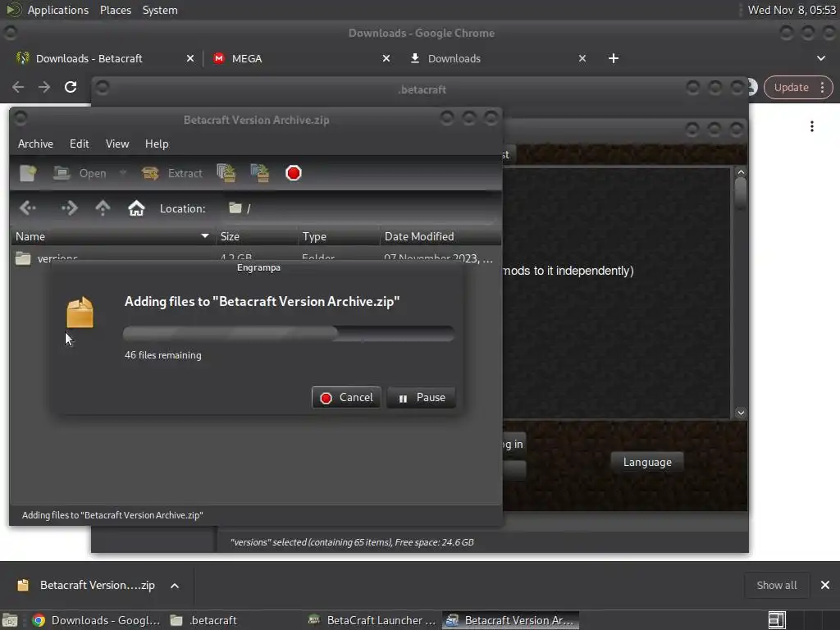The width and height of the screenshot is (840, 630).
Task: Click the Language button in BetaCraft Launcher
Action: [x=647, y=462]
